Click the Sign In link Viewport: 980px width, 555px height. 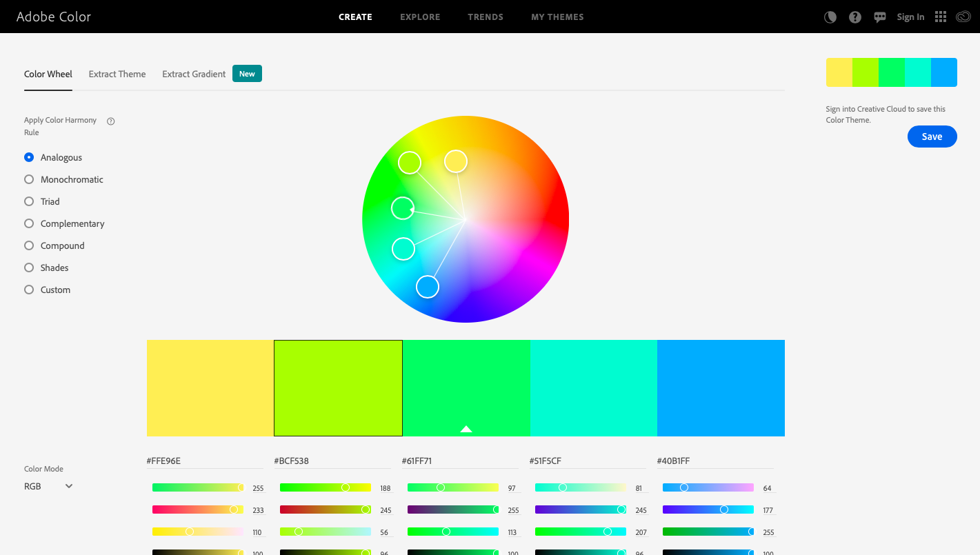(910, 17)
